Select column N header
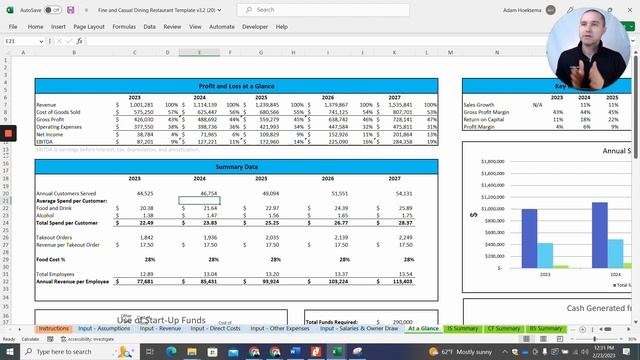640x360 pixels. (497, 52)
